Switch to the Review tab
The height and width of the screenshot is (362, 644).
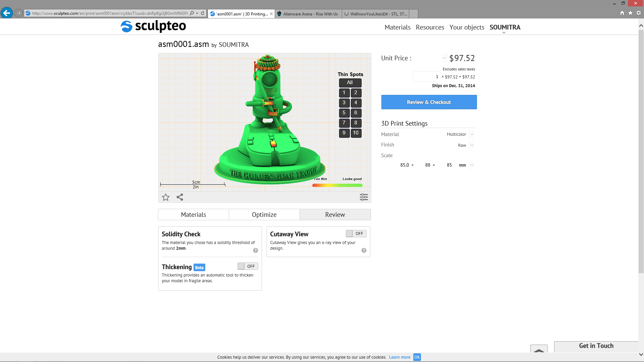(335, 215)
